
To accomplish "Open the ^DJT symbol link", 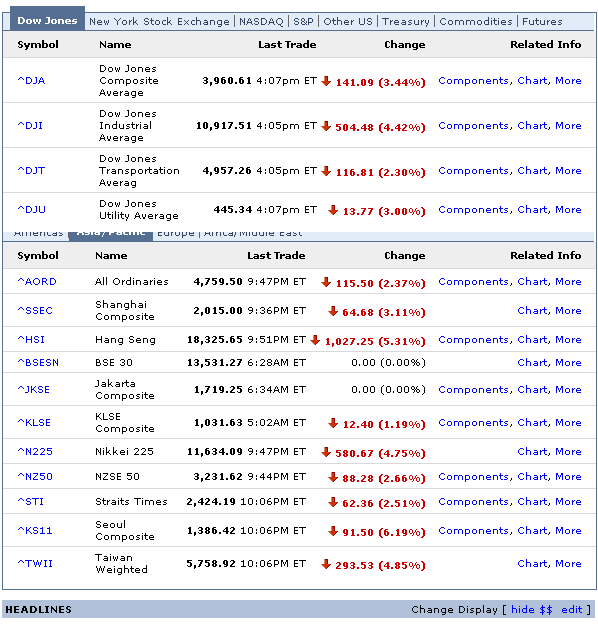I will pyautogui.click(x=31, y=171).
